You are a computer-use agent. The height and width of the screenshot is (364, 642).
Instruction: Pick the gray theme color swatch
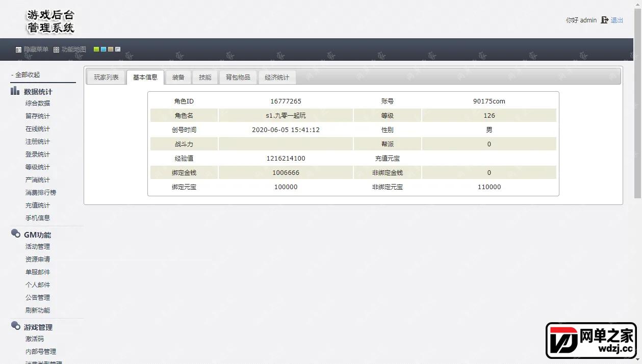[x=118, y=49]
